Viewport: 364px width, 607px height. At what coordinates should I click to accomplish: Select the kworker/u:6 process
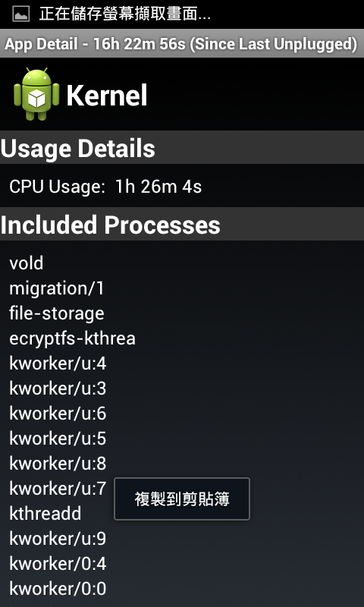pos(58,414)
